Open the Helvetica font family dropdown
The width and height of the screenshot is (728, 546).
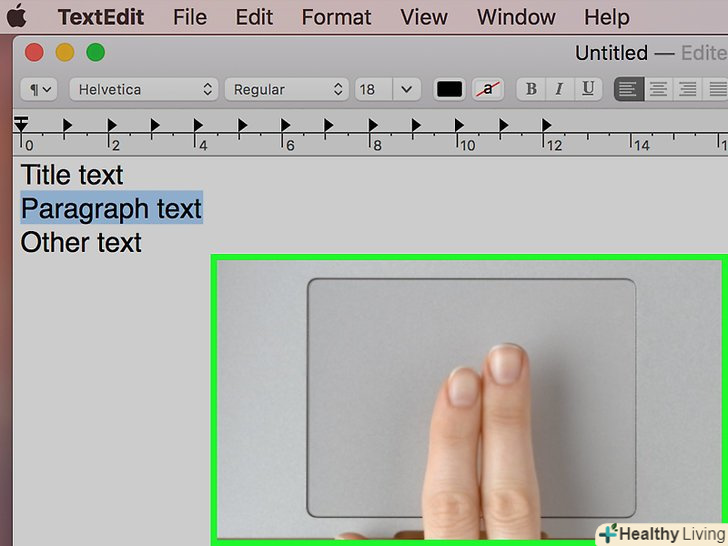[x=143, y=89]
